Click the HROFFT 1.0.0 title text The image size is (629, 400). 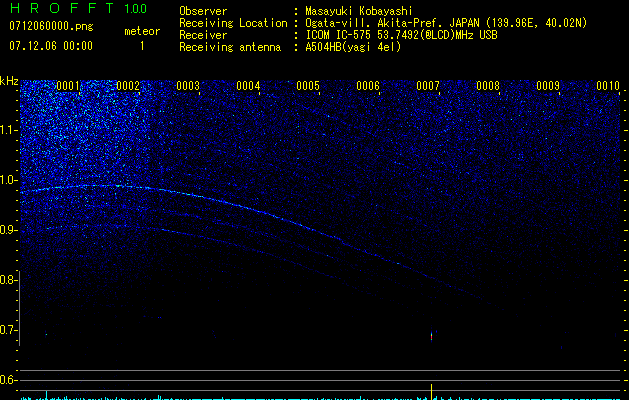pos(78,8)
